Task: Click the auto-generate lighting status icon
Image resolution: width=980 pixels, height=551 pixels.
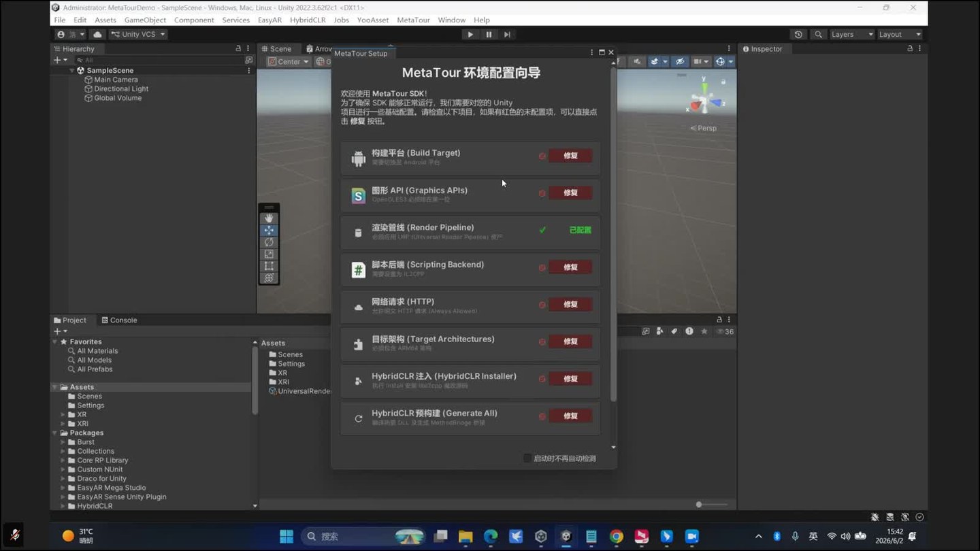Action: click(x=905, y=517)
